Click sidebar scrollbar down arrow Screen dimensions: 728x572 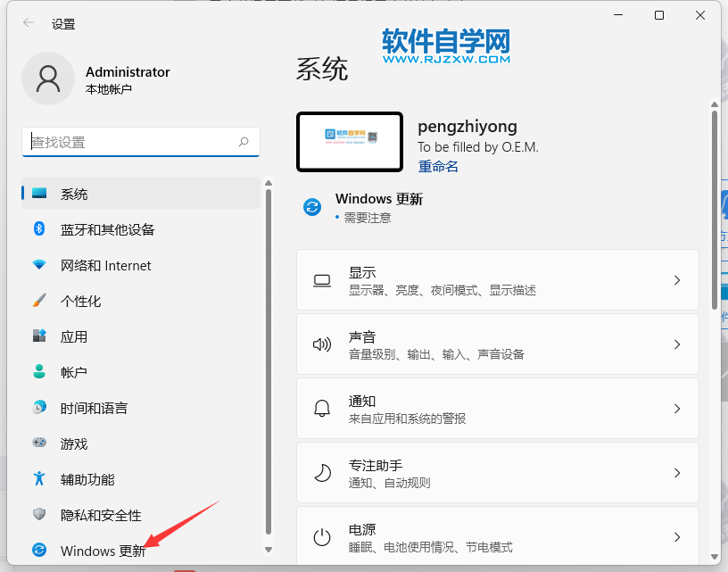269,550
